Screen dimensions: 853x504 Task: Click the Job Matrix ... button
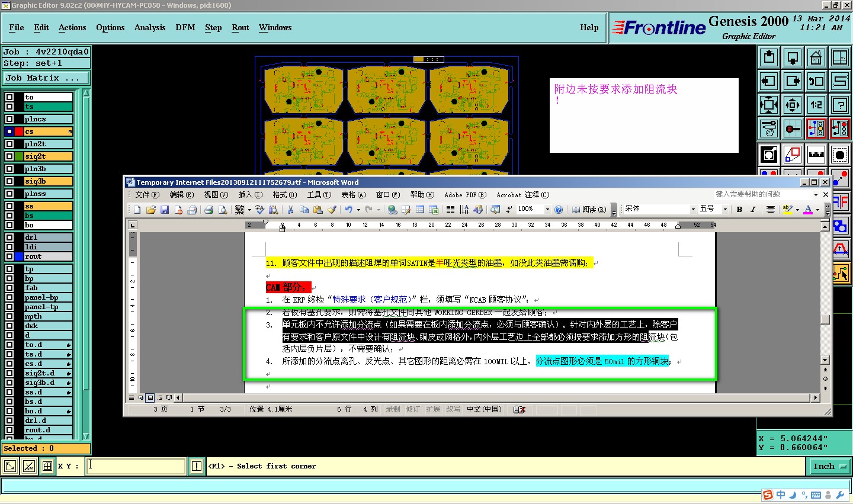pyautogui.click(x=47, y=78)
